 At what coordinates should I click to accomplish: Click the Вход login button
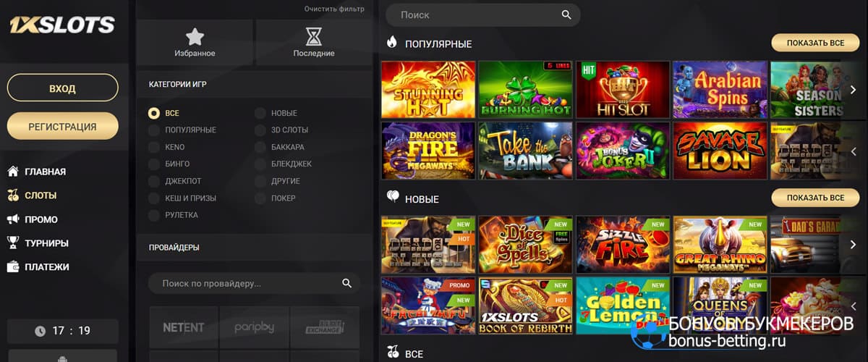coord(62,88)
